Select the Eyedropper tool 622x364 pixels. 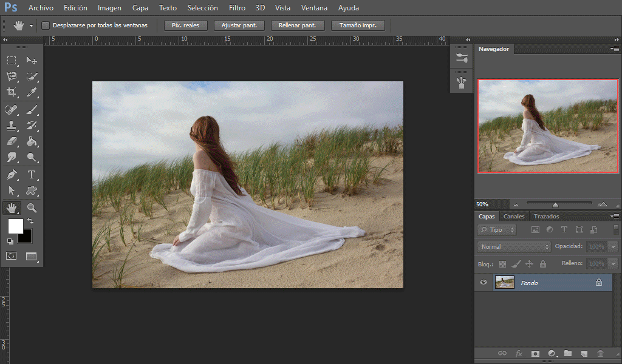(32, 93)
